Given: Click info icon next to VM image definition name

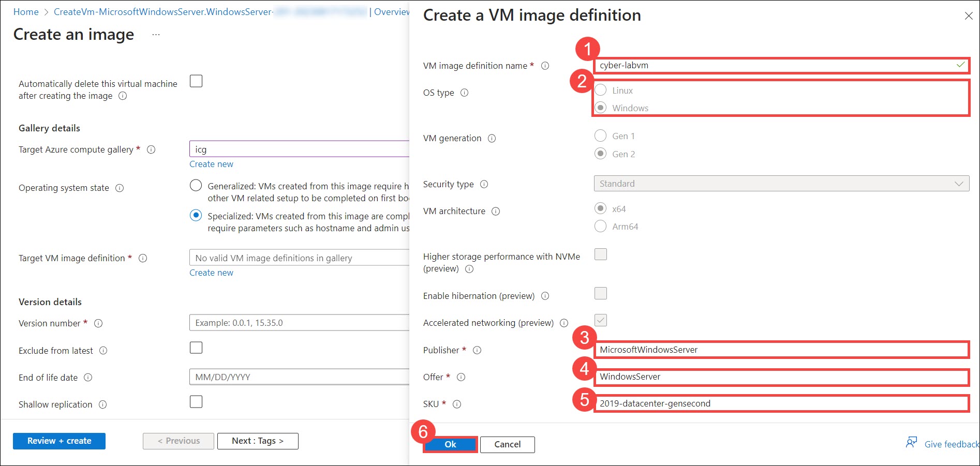Looking at the screenshot, I should click(x=545, y=66).
